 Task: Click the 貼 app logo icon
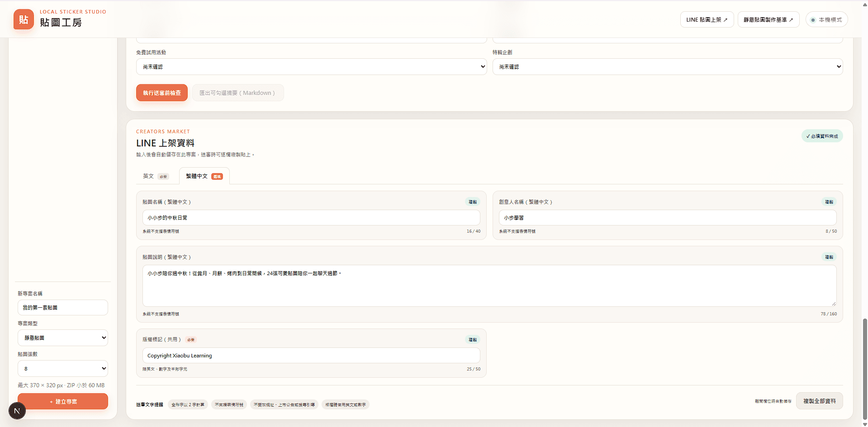pyautogui.click(x=24, y=19)
